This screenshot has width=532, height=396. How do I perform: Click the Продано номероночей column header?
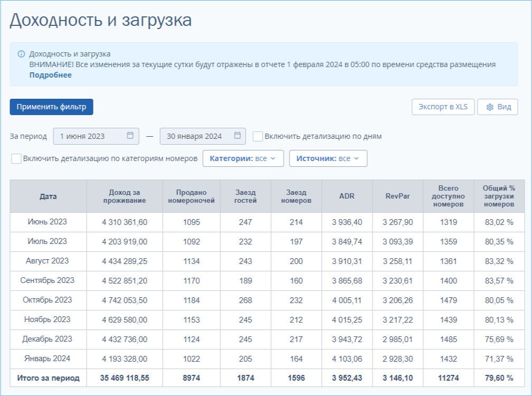point(191,196)
